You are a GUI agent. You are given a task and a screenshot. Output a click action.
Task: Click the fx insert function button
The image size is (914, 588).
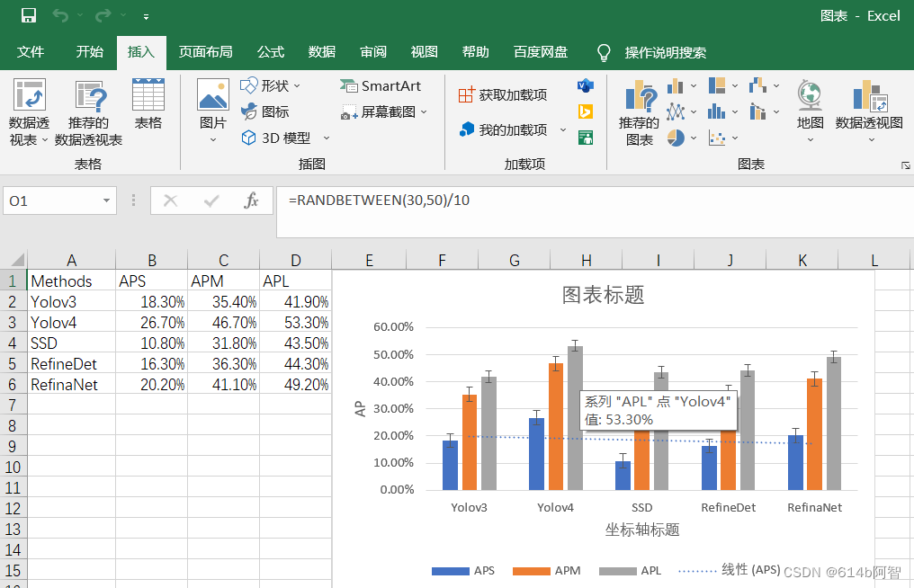tap(251, 201)
